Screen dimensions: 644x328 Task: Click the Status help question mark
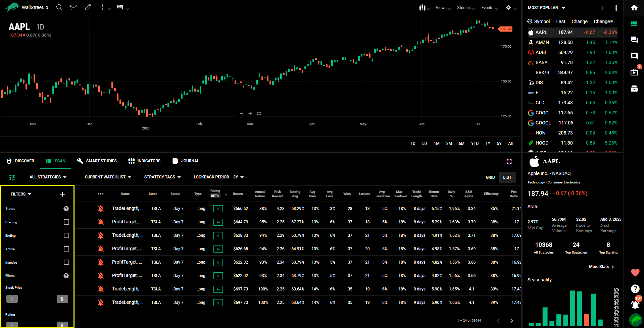[66, 209]
